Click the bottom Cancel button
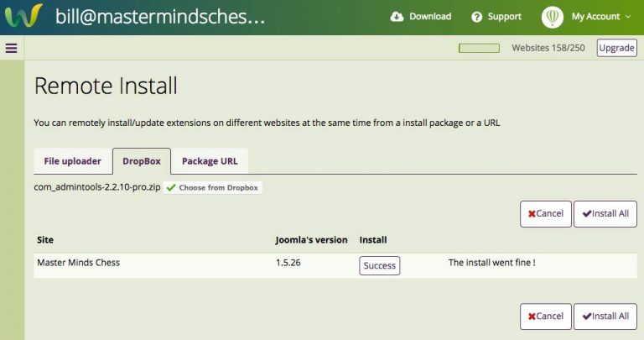The width and height of the screenshot is (644, 340). (545, 316)
